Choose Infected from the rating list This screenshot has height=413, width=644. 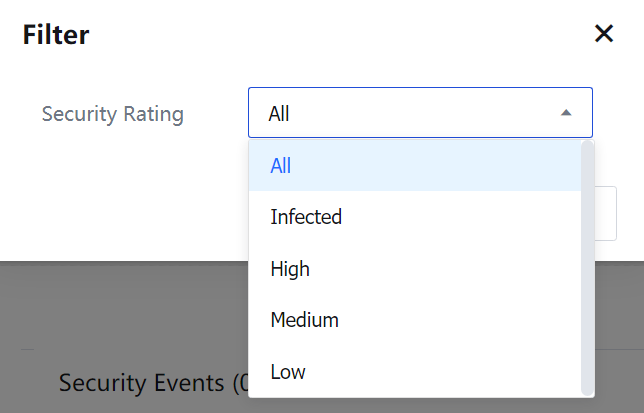tap(306, 217)
